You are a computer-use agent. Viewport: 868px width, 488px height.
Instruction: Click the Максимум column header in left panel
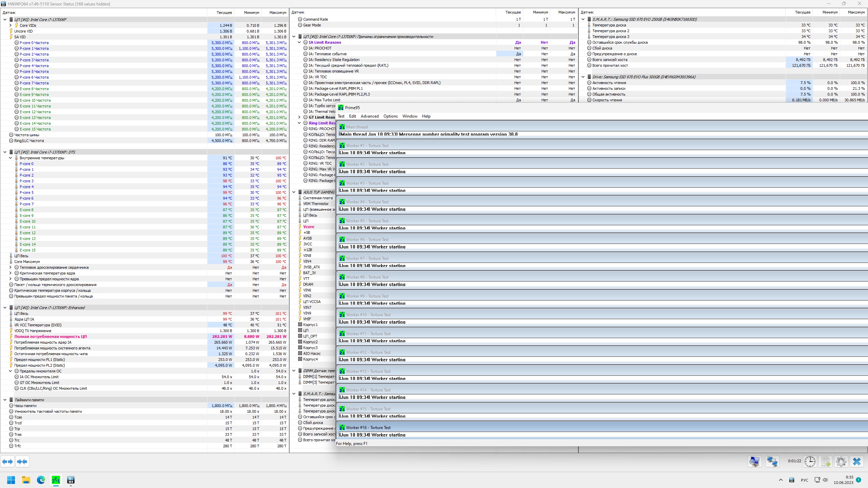277,13
